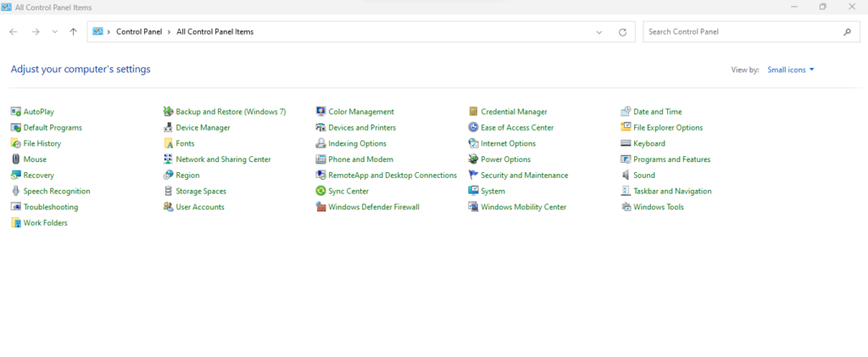868x357 pixels.
Task: Expand the chevron after the address bar icon
Action: [108, 32]
